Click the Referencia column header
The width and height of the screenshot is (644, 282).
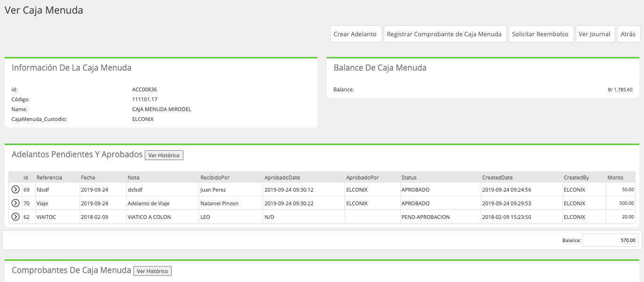point(49,177)
